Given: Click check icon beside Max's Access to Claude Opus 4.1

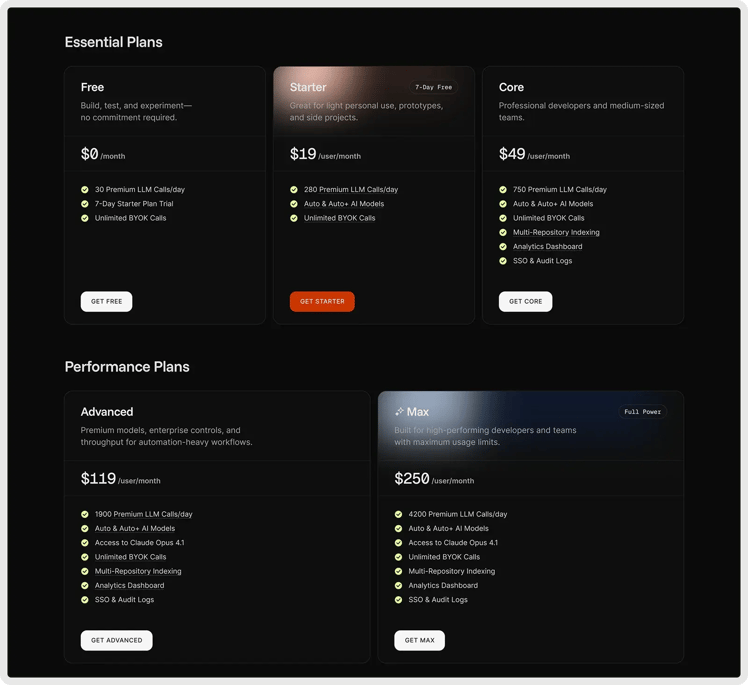Looking at the screenshot, I should (x=398, y=543).
